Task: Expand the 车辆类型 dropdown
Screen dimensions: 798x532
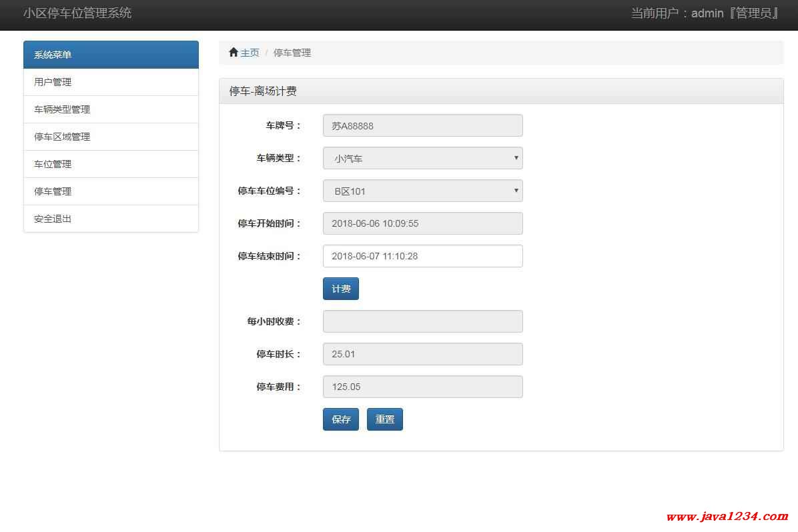Action: [x=422, y=159]
